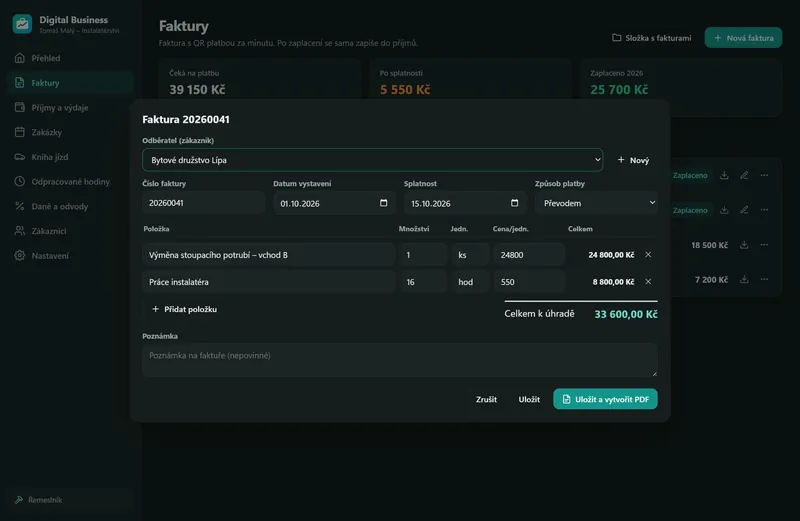This screenshot has width=800, height=521.
Task: Edit item name Výměna stoupacího potrubí
Action: [x=269, y=255]
